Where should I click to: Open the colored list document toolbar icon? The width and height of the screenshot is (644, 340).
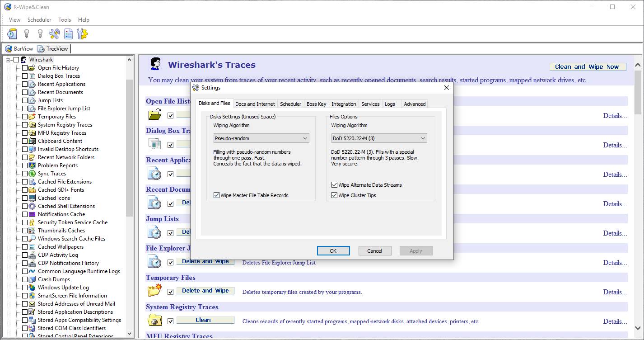tap(68, 34)
